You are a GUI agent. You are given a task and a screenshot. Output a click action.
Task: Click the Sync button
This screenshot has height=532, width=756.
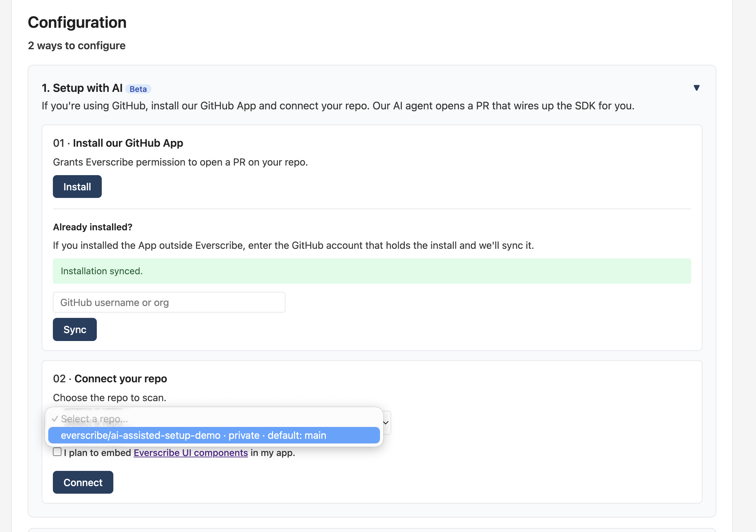(75, 329)
